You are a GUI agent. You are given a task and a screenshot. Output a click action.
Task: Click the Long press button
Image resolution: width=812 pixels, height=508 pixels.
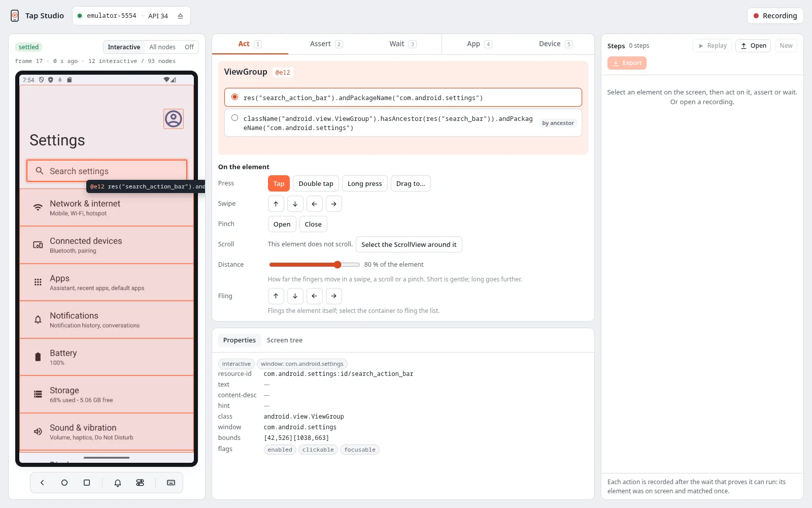pos(365,183)
